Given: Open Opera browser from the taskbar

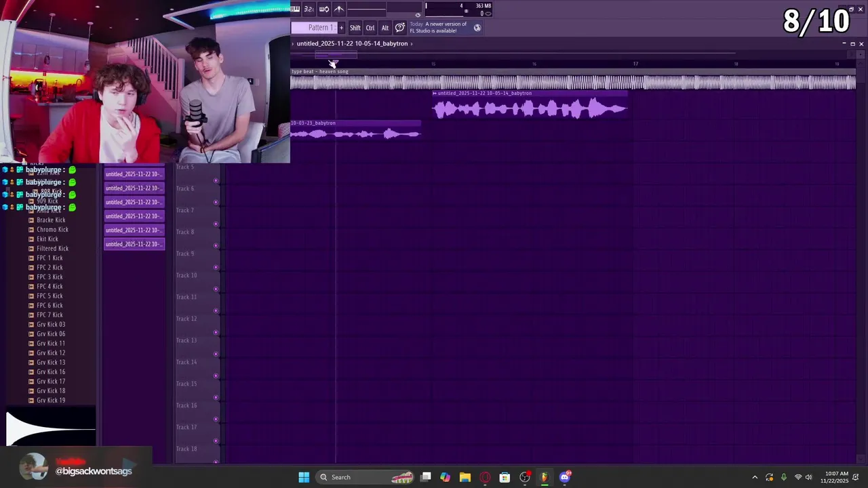Looking at the screenshot, I should (485, 477).
